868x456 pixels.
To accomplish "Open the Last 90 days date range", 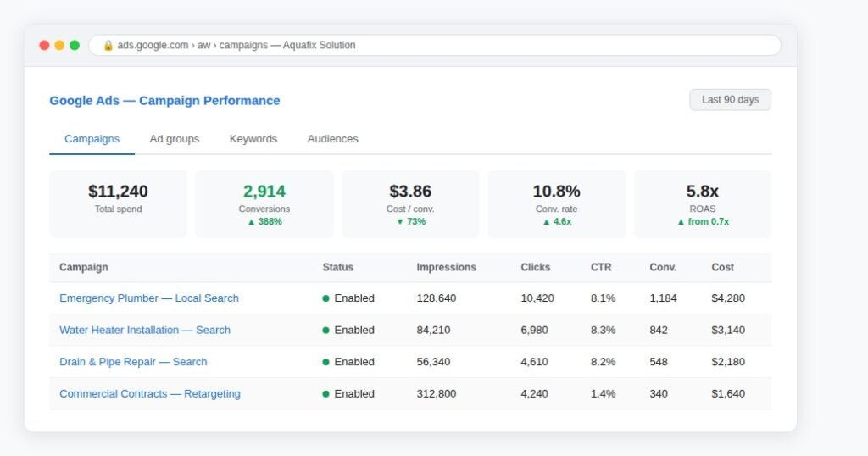I will [x=730, y=100].
